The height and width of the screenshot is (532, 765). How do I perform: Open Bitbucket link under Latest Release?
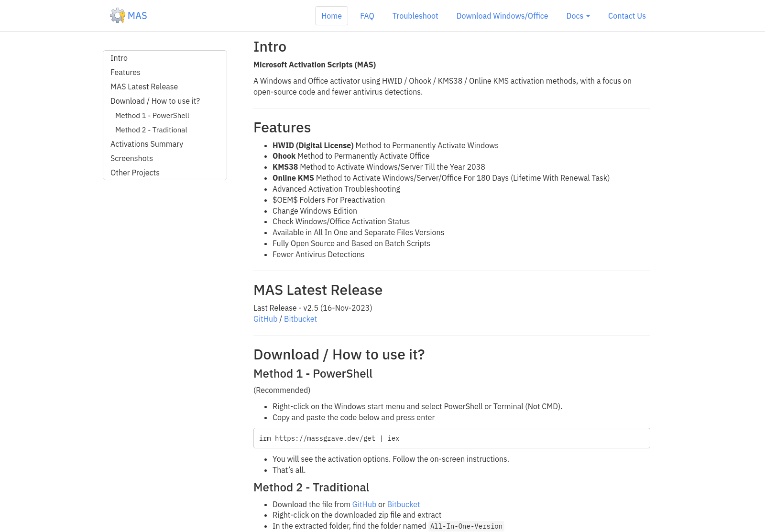coord(300,319)
